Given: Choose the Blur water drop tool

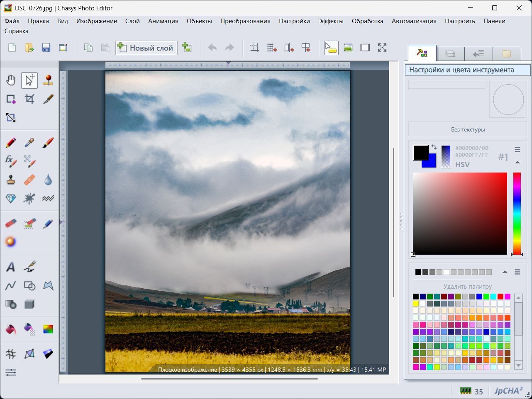Looking at the screenshot, I should (x=48, y=180).
